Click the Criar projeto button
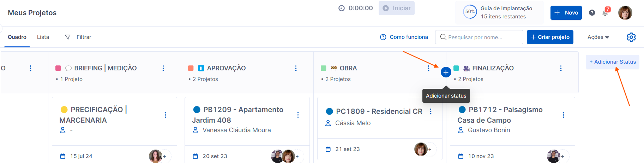 coord(550,37)
